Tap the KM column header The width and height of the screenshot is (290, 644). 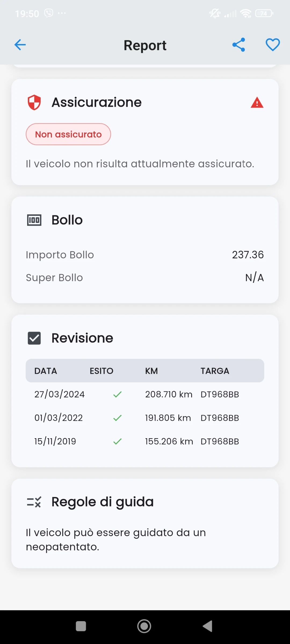[x=151, y=371]
